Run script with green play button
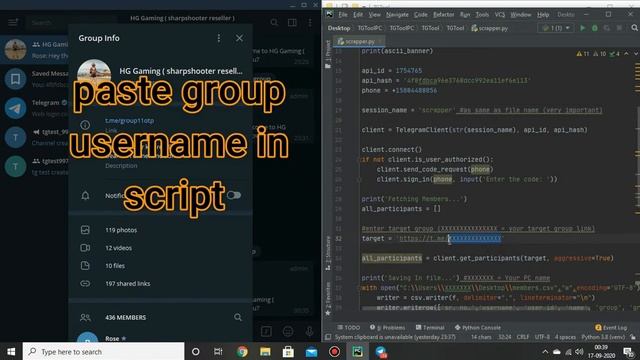 (x=583, y=28)
